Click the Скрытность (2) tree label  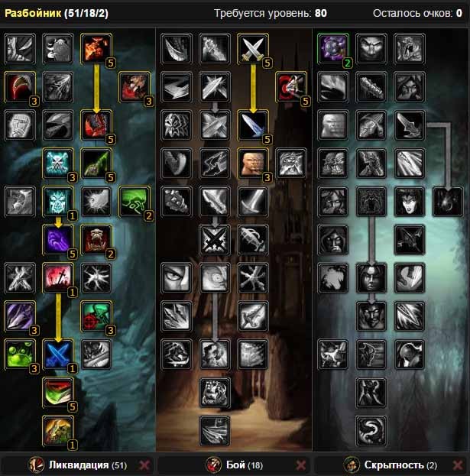click(x=400, y=465)
